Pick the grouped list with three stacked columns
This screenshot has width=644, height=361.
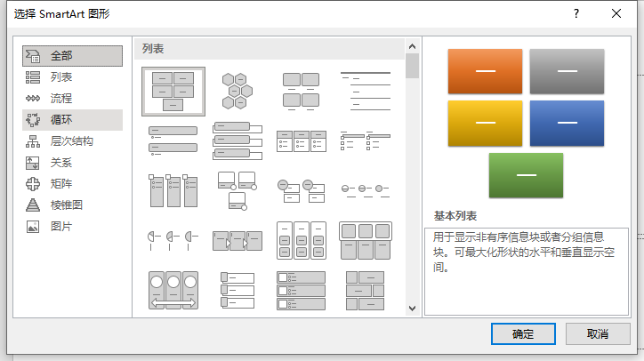tap(301, 240)
